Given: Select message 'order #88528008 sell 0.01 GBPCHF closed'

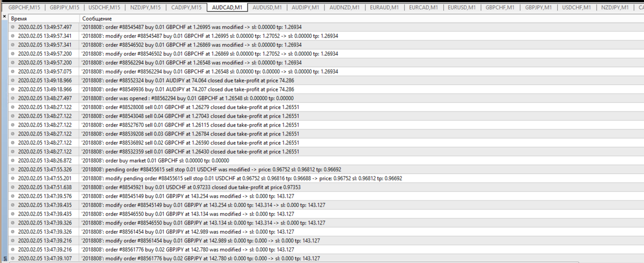Looking at the screenshot, I should (x=190, y=107).
